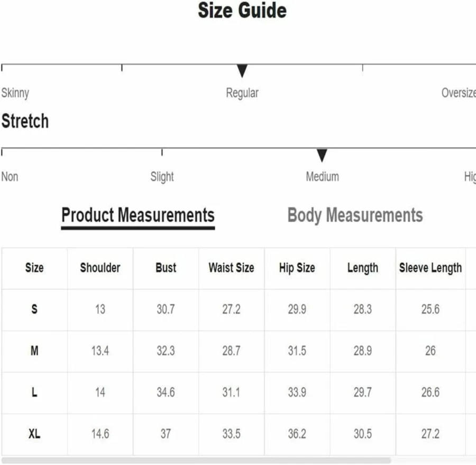This screenshot has height=465, width=476.
Task: Click the Shoulder column header
Action: click(x=100, y=268)
